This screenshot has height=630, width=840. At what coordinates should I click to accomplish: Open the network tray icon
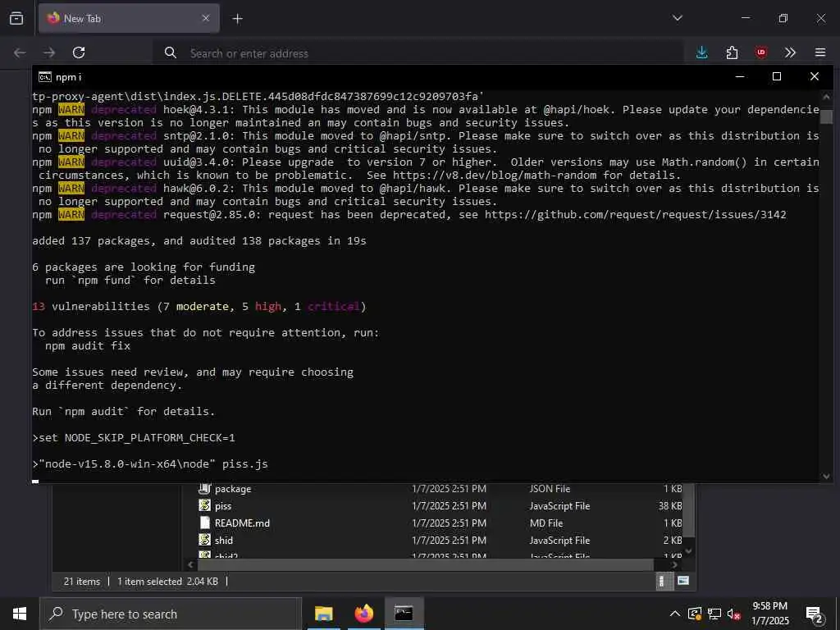point(714,614)
